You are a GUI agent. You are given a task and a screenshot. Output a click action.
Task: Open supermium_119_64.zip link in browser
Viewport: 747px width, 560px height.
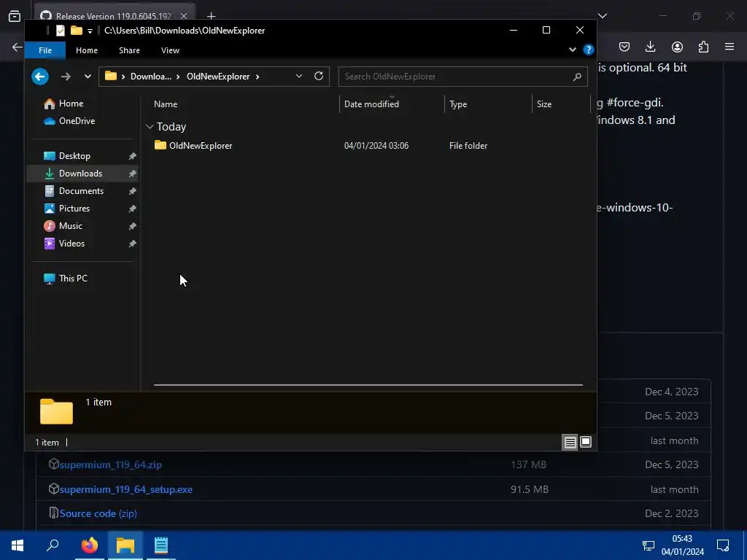point(111,464)
